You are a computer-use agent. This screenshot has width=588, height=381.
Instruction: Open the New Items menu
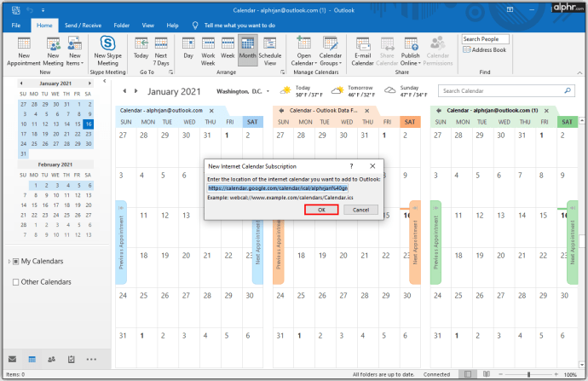coord(75,51)
